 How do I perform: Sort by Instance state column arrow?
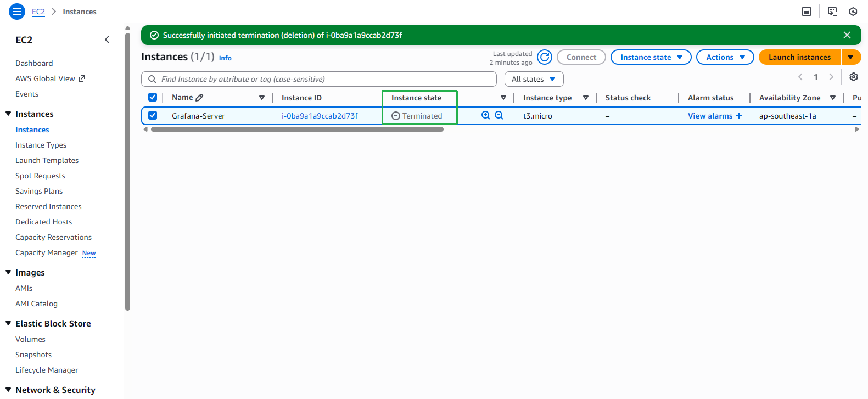503,98
